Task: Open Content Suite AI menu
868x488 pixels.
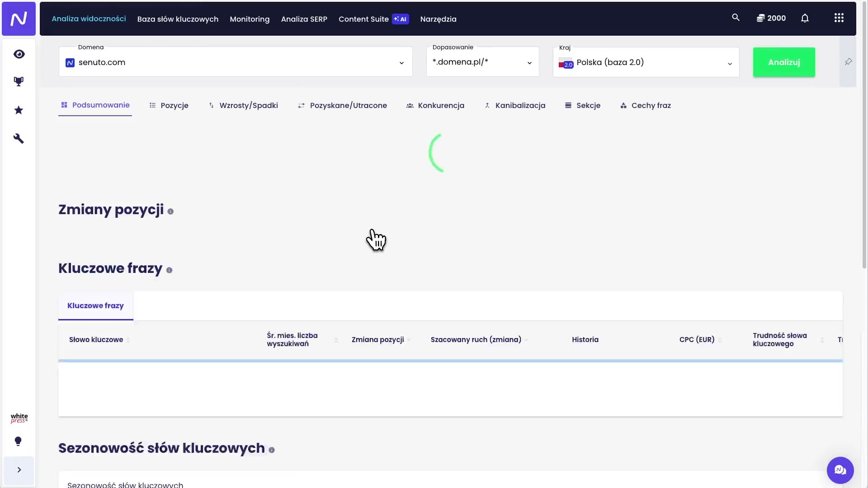Action: (x=373, y=19)
